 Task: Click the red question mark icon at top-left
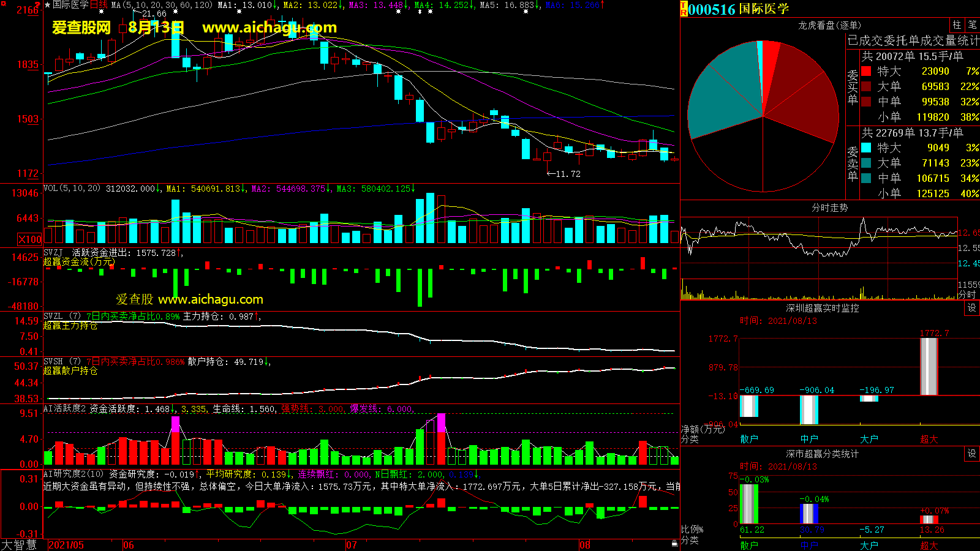[x=38, y=5]
